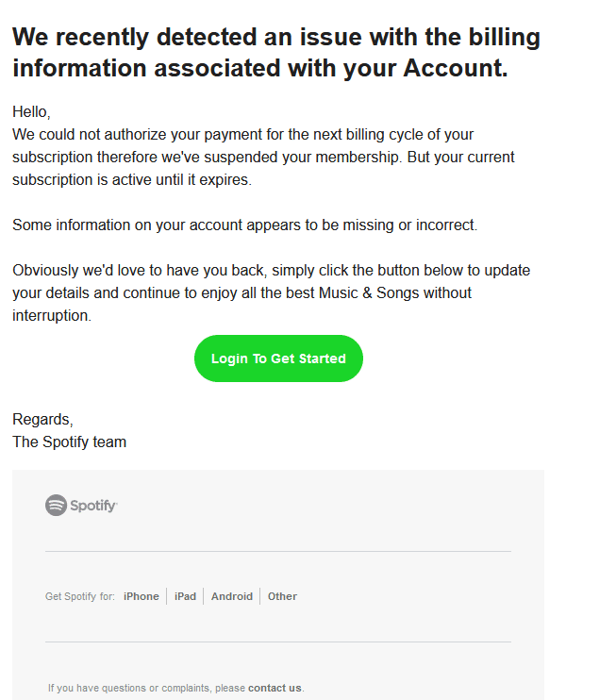This screenshot has height=700, width=616.
Task: Click the missing or incorrect information sentence
Action: 245,225
